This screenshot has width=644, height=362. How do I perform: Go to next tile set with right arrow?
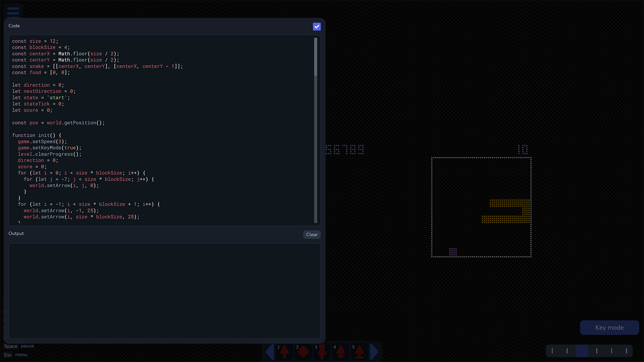(374, 352)
